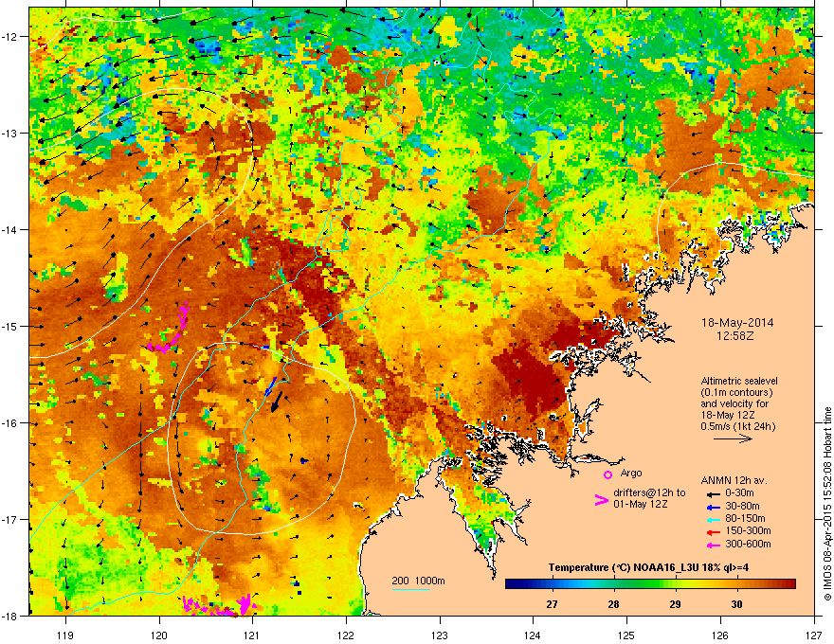This screenshot has height=644, width=834.
Task: Click the -12 latitude axis label
Action: point(10,37)
